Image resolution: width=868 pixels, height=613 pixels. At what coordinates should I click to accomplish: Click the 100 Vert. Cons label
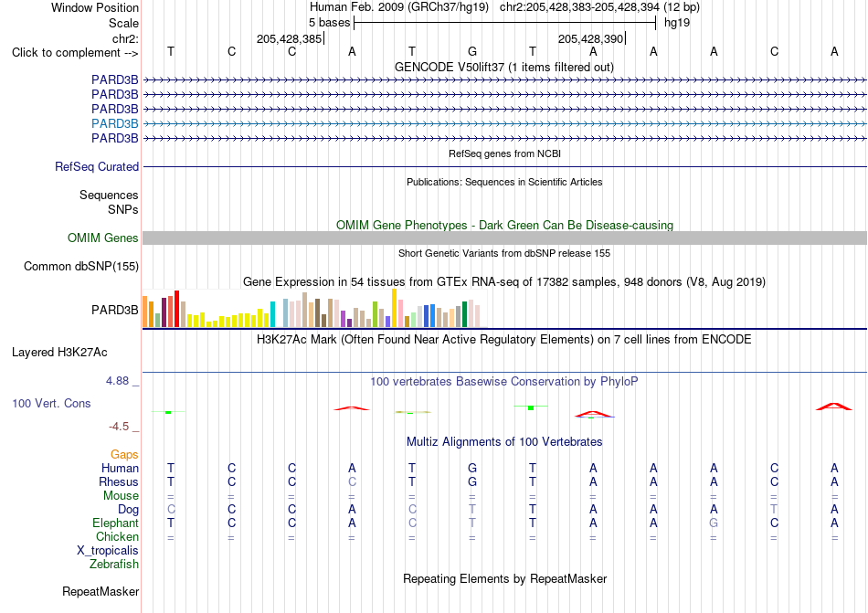51,403
